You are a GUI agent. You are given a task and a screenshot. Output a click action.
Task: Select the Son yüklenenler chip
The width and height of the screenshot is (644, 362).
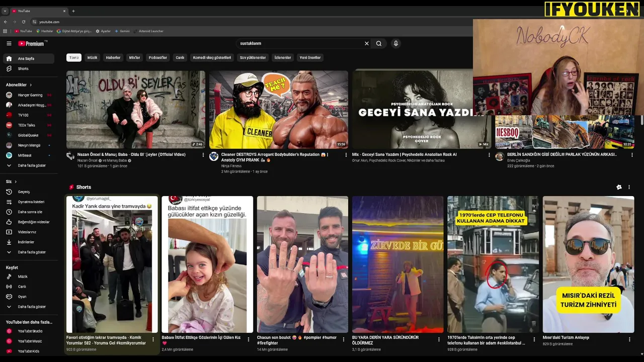click(253, 58)
